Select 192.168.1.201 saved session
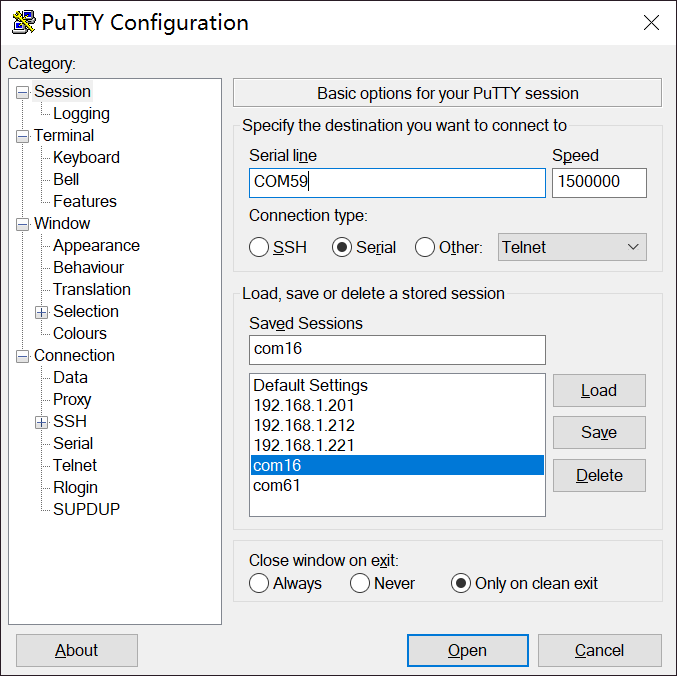This screenshot has height=676, width=677. pos(397,405)
